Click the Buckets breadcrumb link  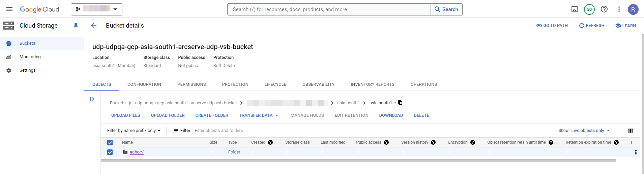[x=118, y=103]
